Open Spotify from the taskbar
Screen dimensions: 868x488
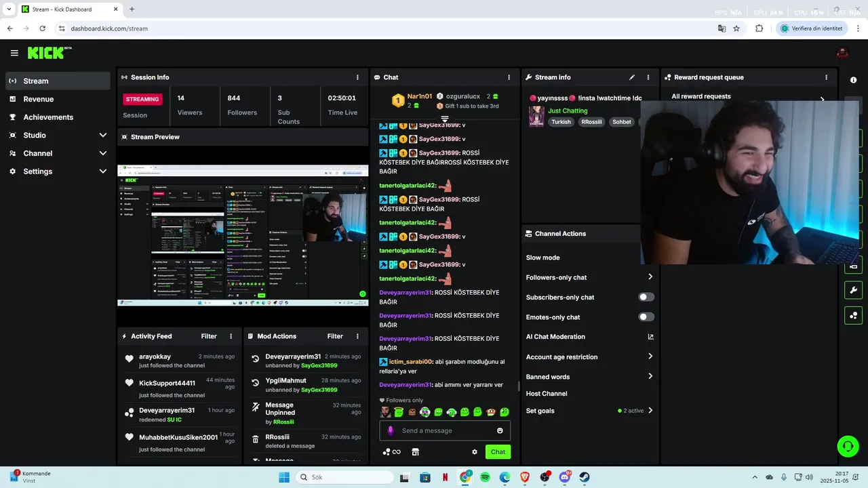pos(485,477)
